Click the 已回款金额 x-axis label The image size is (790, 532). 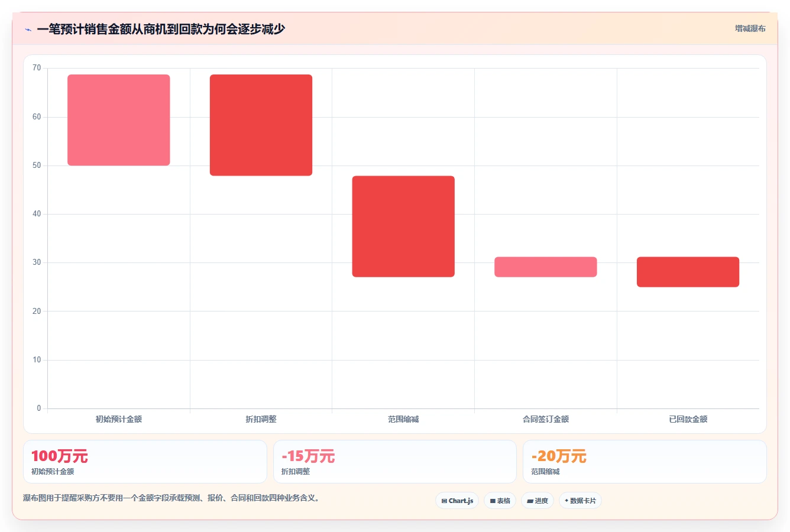[688, 419]
